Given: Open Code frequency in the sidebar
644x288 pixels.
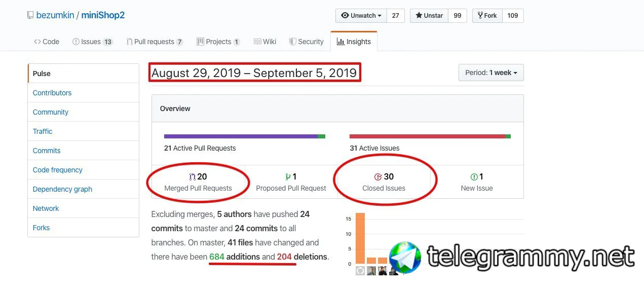Looking at the screenshot, I should coord(84,170).
